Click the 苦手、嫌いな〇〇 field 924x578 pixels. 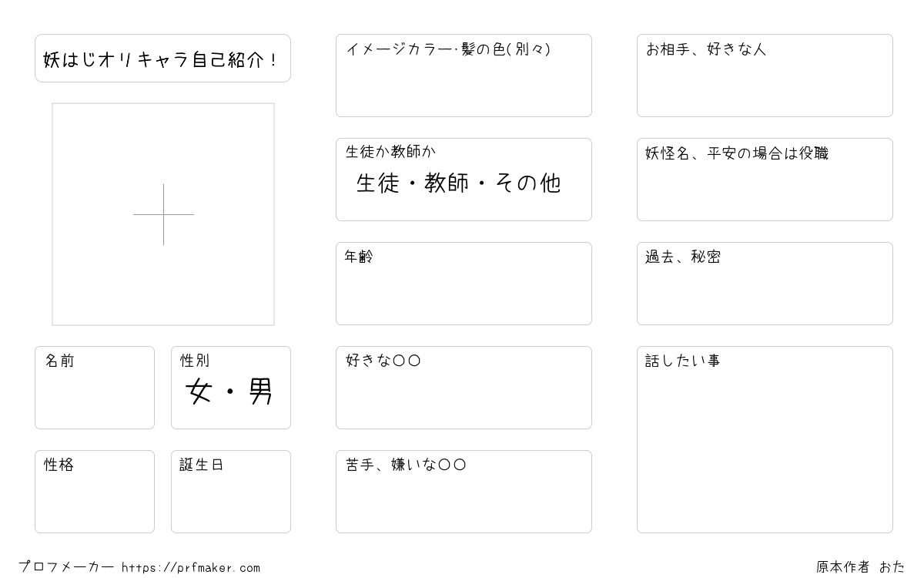pyautogui.click(x=464, y=492)
